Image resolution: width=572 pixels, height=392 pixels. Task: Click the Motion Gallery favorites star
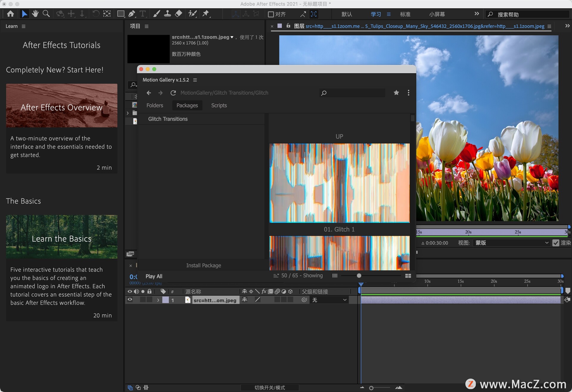point(396,93)
